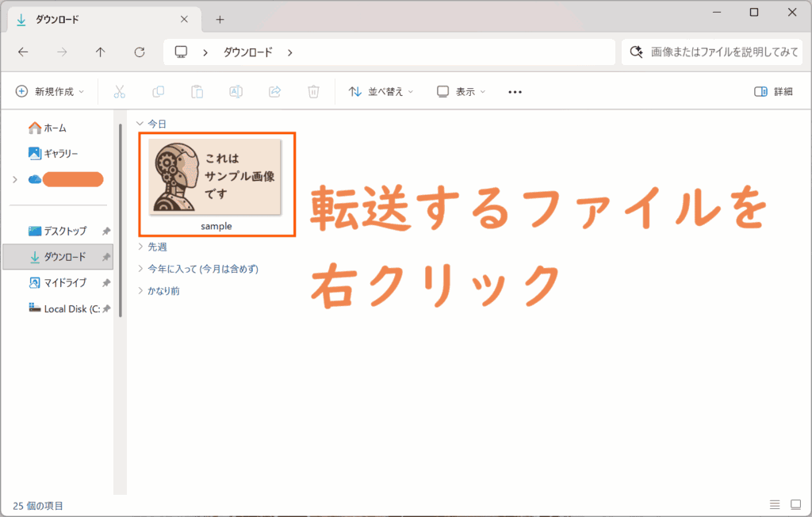Switch to details list view in status bar
Image resolution: width=812 pixels, height=517 pixels.
pos(774,505)
